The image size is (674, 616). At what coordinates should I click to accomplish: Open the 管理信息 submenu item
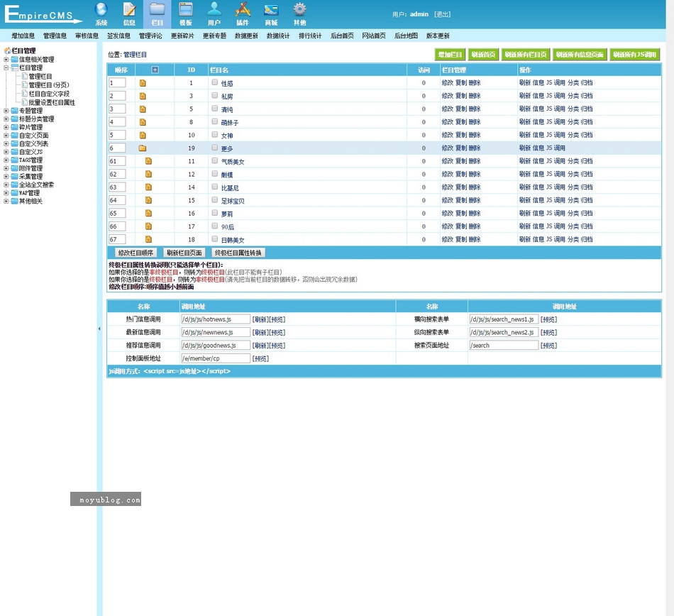(55, 35)
